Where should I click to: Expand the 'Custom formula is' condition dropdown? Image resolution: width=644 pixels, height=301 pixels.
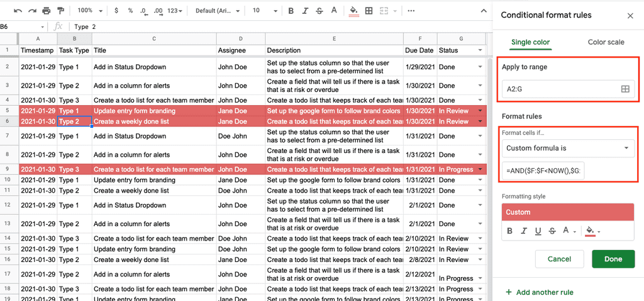(x=568, y=148)
